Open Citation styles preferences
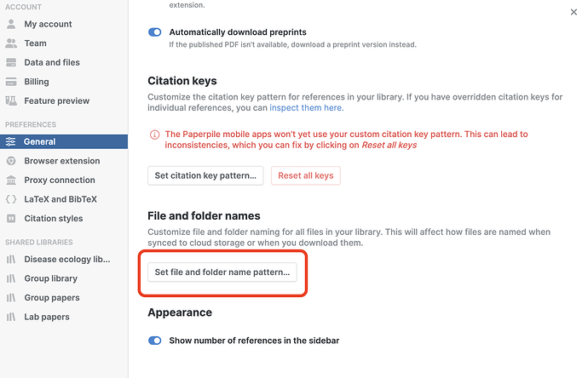This screenshot has height=378, width=588. tap(54, 219)
